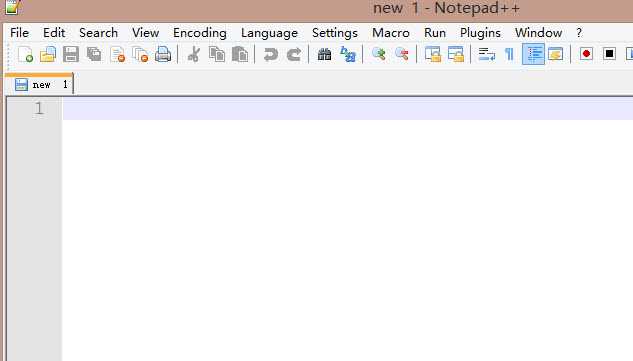This screenshot has height=361, width=633.
Task: Click the Notepad++ app icon in title bar
Action: [x=13, y=6]
